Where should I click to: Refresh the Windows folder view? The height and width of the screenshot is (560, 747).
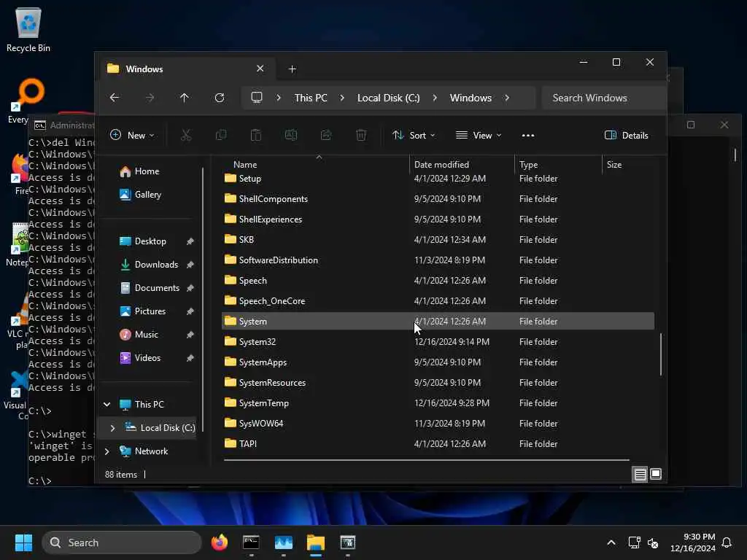coord(220,98)
